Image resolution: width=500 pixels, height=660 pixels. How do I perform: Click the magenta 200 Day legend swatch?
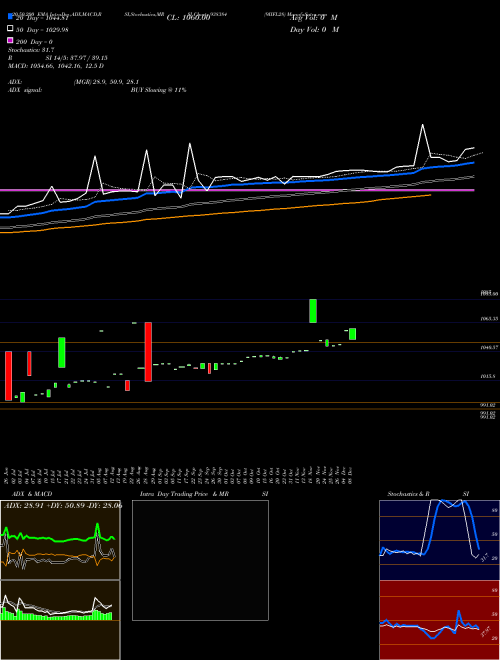point(11,40)
